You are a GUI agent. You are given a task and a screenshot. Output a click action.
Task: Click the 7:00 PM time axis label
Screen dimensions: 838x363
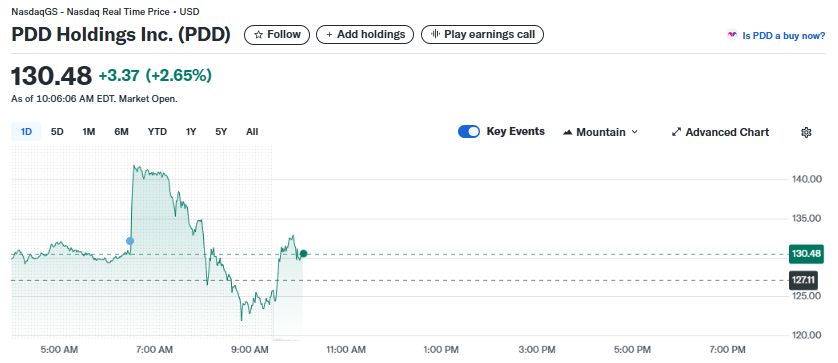click(727, 350)
